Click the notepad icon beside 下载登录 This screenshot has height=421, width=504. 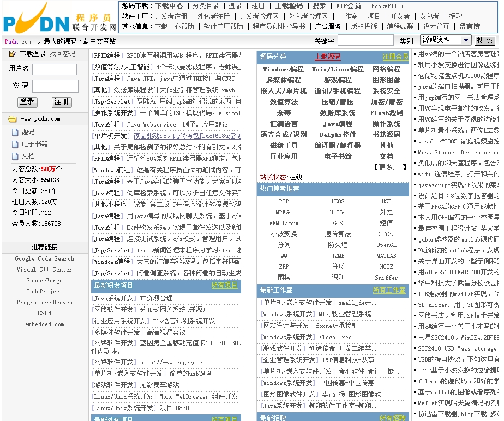[12, 54]
